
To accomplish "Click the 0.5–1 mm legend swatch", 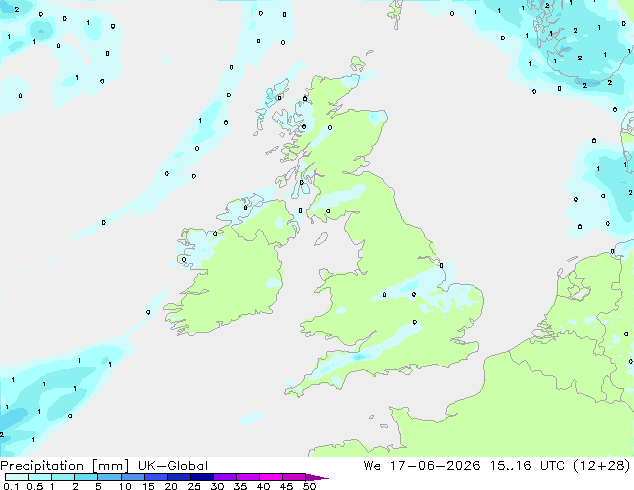I will (x=40, y=477).
